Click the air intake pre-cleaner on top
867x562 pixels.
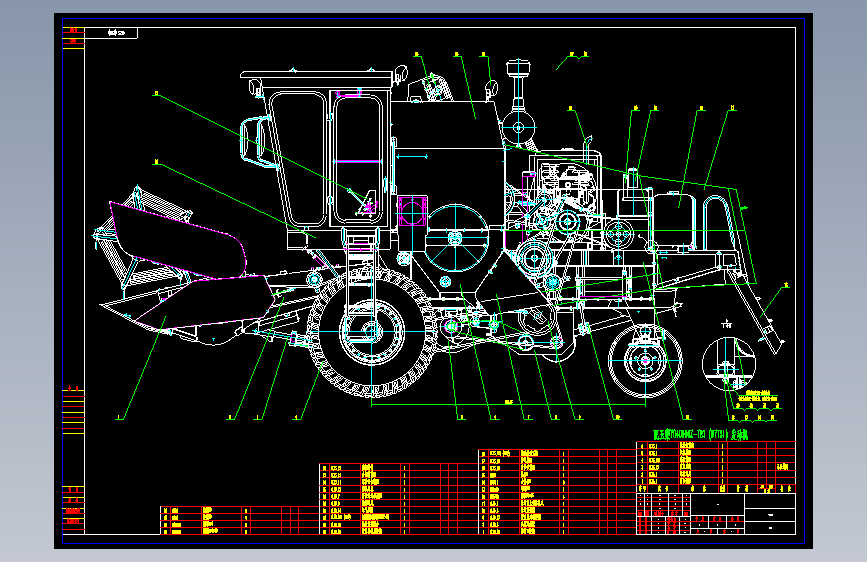coord(518,69)
